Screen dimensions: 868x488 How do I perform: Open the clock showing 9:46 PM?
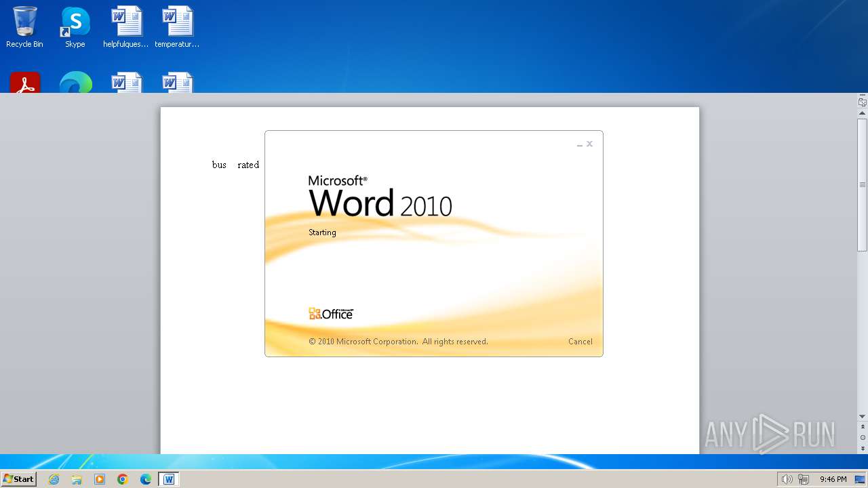(833, 479)
